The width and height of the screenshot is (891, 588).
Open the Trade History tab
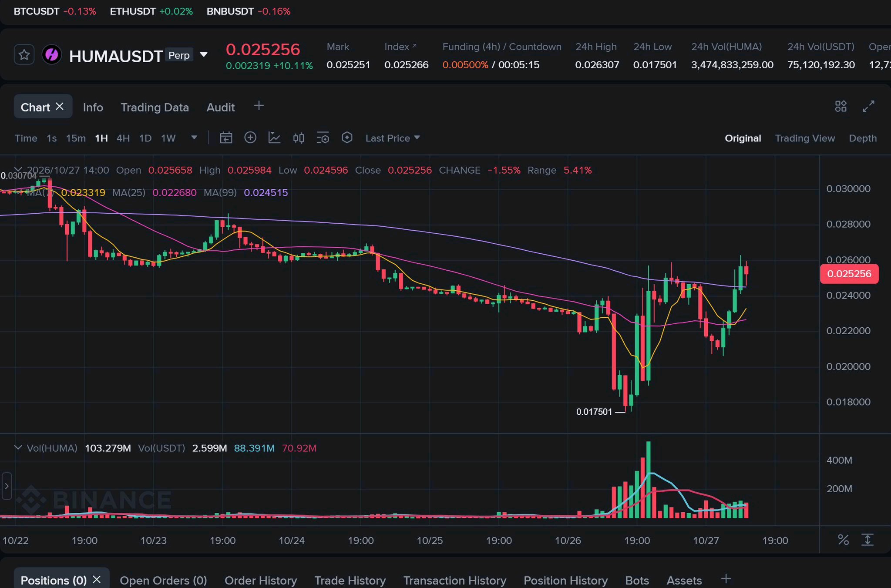350,580
